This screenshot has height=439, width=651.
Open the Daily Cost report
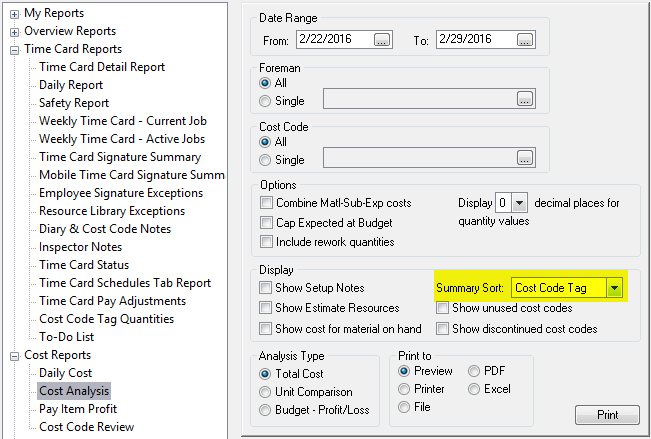65,373
